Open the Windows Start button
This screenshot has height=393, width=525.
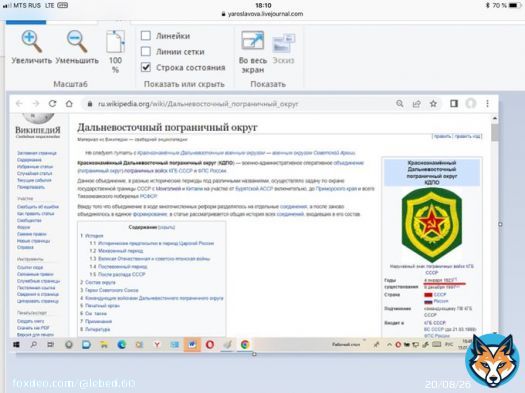pos(16,344)
